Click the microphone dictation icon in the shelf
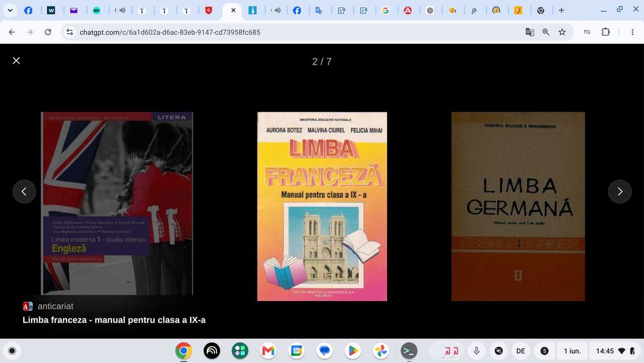The width and height of the screenshot is (644, 363). click(x=477, y=351)
